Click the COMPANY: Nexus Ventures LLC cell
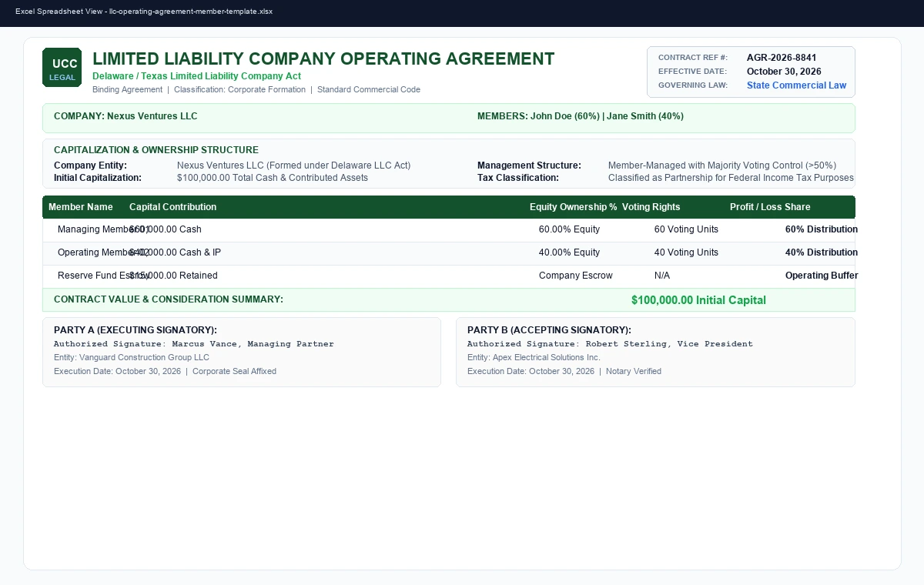This screenshot has height=585, width=924. tap(126, 116)
